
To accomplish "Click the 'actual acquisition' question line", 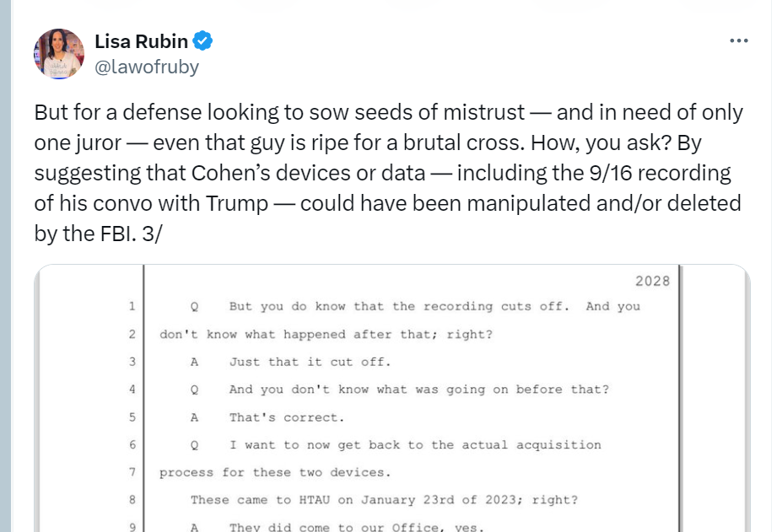I will tap(396, 445).
